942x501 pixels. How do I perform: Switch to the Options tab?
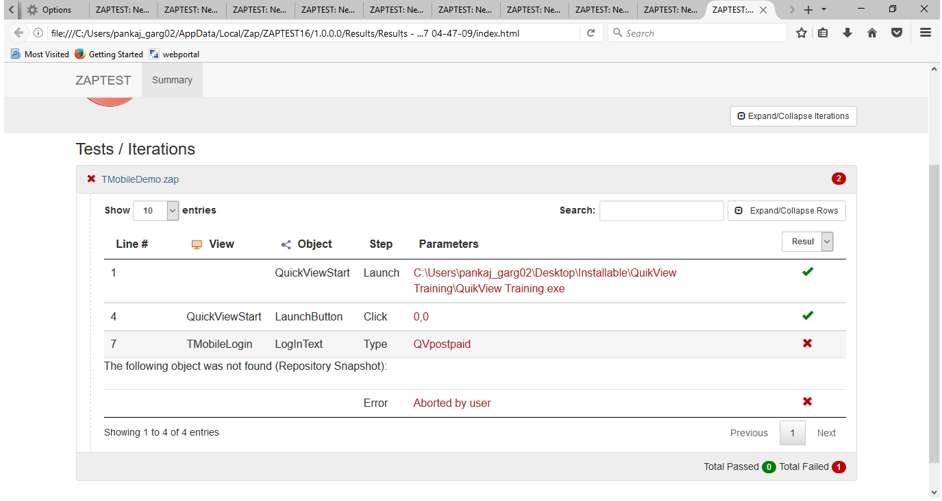click(x=49, y=10)
